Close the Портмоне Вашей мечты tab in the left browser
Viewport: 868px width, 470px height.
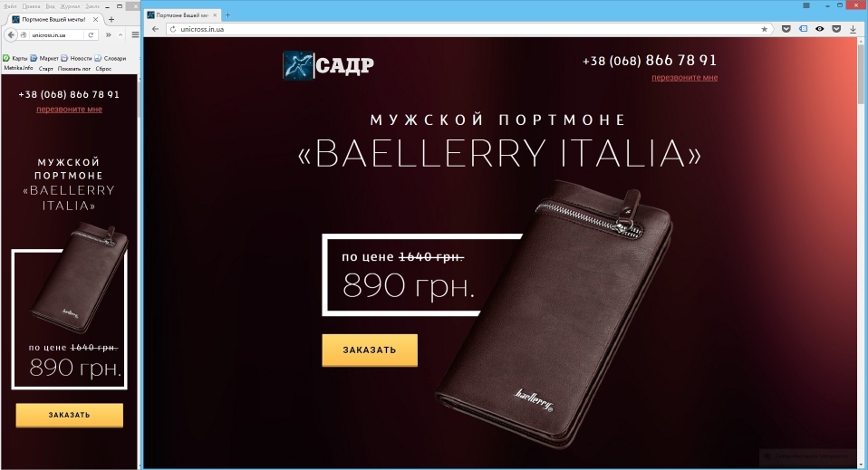(96, 19)
